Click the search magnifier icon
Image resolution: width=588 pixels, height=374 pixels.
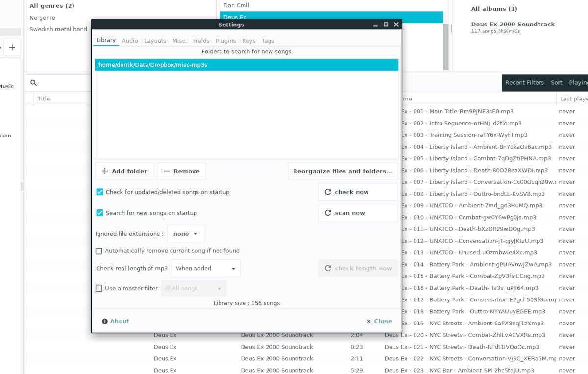point(34,83)
